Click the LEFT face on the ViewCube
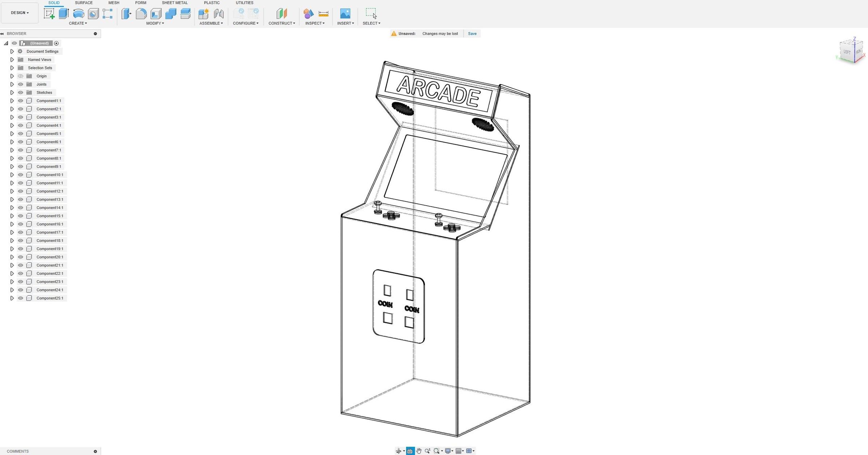Viewport: 868px width, 455px height. (x=847, y=52)
